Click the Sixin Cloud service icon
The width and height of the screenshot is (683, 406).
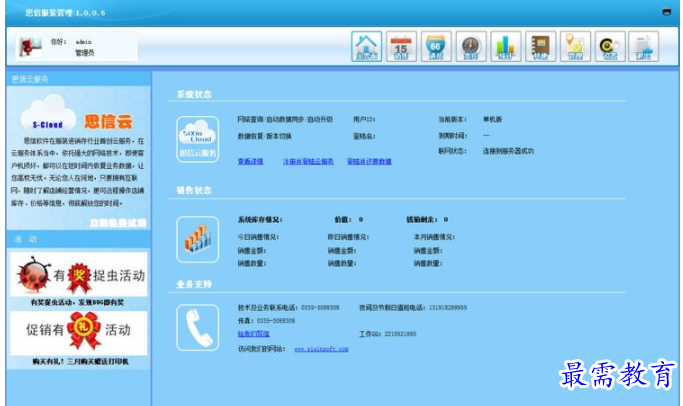197,137
